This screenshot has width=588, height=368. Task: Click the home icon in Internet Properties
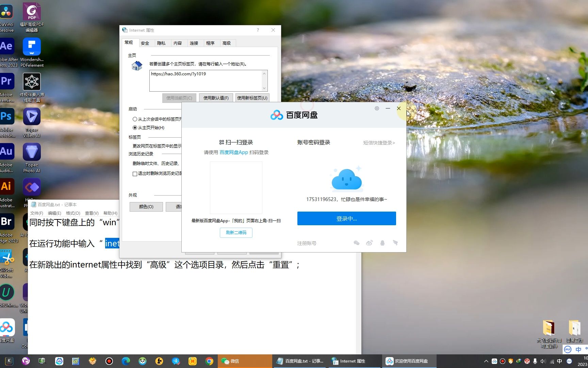point(137,66)
